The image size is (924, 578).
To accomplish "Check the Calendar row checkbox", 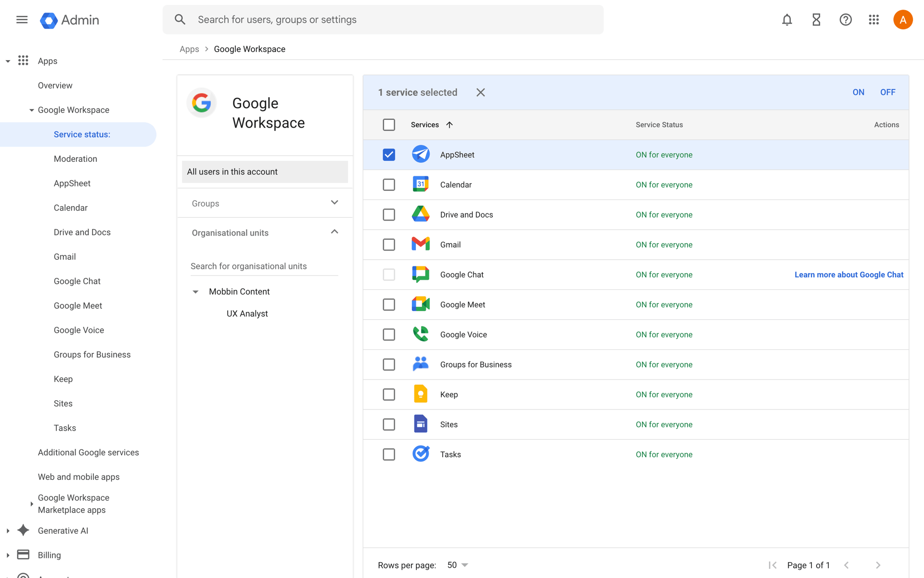I will (389, 184).
